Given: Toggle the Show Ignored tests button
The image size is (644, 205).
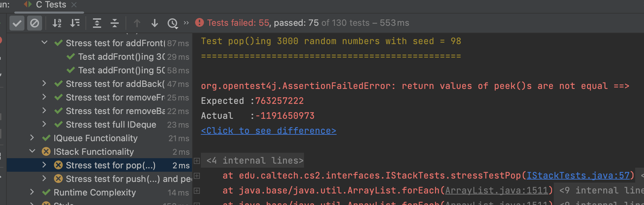Looking at the screenshot, I should tap(35, 23).
